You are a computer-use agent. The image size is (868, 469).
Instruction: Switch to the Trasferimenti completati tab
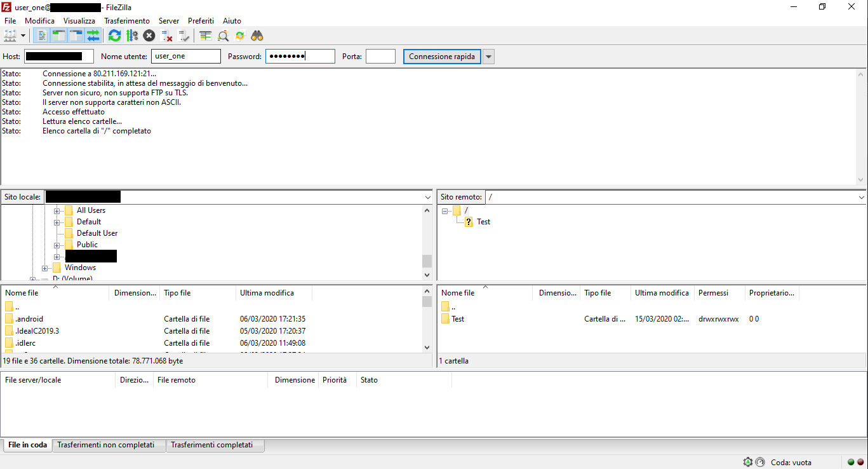[215, 445]
